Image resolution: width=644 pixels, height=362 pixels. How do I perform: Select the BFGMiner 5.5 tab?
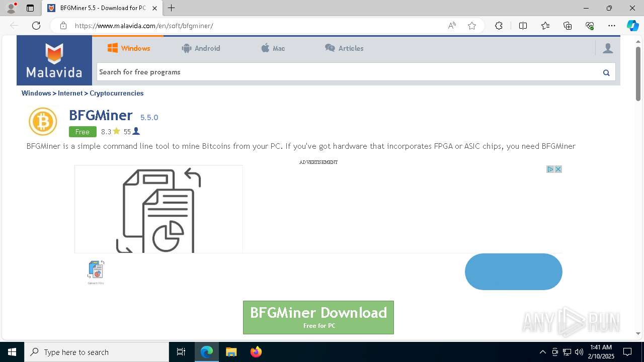point(102,8)
